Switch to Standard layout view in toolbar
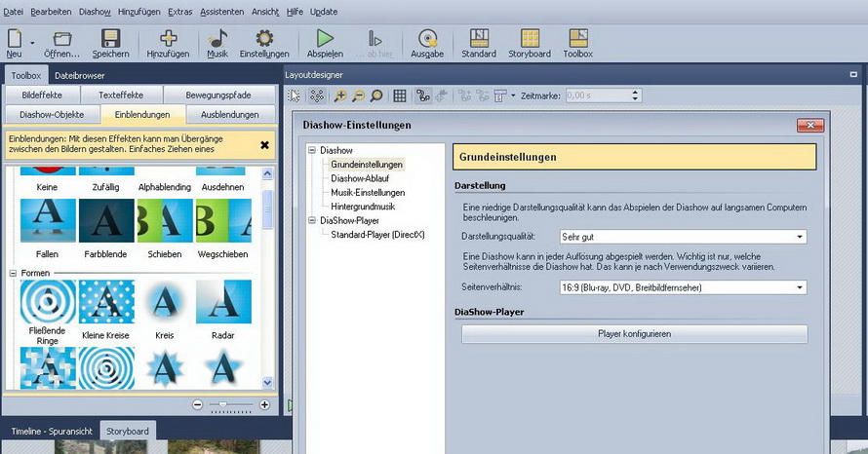868x454 pixels. (x=479, y=39)
